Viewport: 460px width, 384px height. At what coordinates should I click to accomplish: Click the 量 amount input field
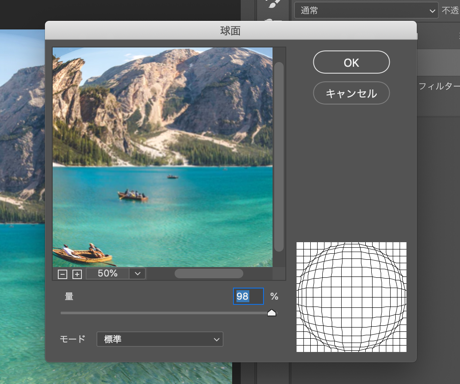click(x=248, y=296)
